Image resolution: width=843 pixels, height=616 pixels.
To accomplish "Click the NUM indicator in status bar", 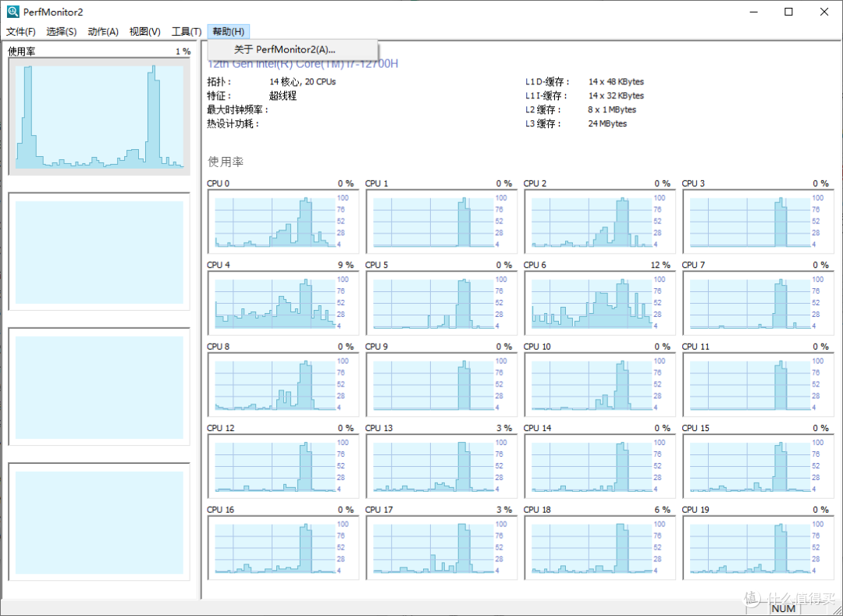I will (783, 608).
